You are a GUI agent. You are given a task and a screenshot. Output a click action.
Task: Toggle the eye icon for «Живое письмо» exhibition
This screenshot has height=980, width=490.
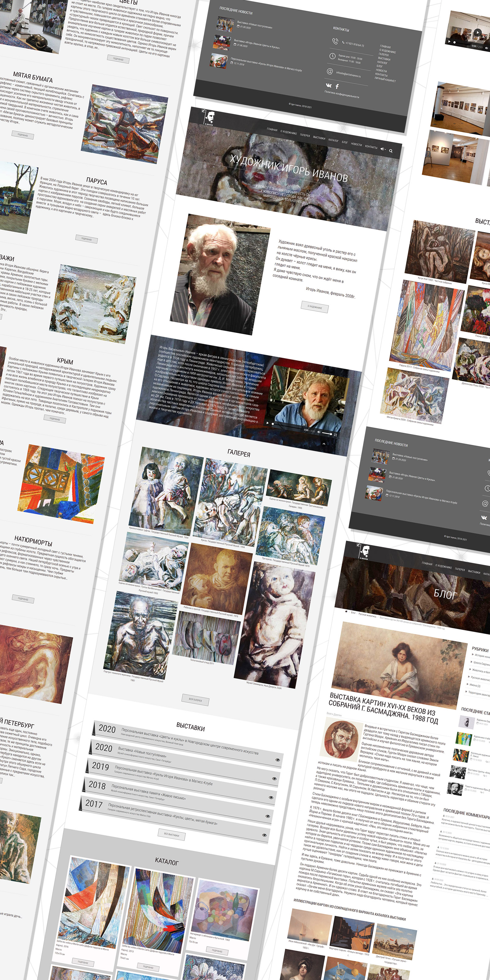[x=268, y=816]
